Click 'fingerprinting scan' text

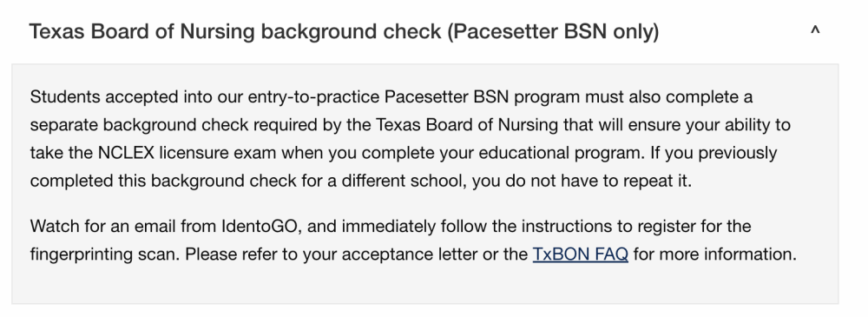tap(105, 254)
